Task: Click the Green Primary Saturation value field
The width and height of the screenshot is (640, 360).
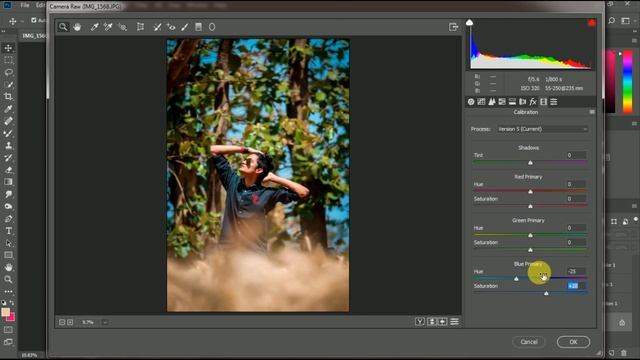Action: click(576, 242)
